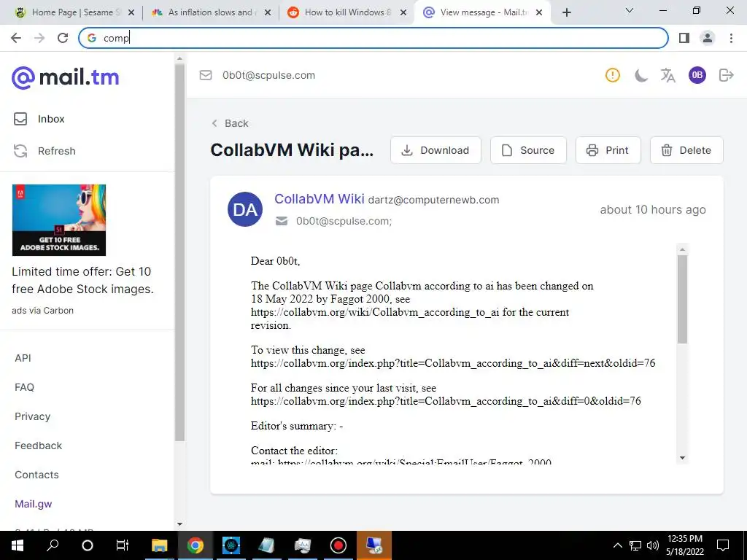Open 'ads via Carbon' link
Screen dimensions: 747x560
pyautogui.click(x=43, y=311)
